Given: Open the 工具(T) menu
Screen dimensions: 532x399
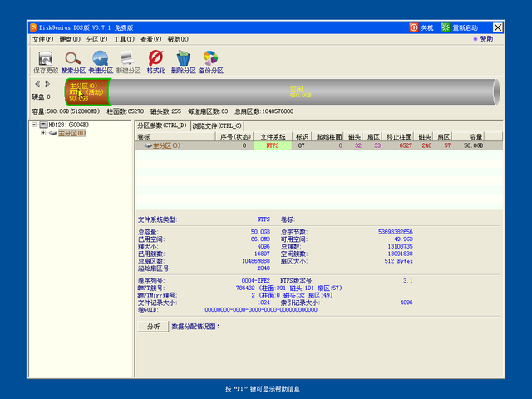Looking at the screenshot, I should coord(124,39).
